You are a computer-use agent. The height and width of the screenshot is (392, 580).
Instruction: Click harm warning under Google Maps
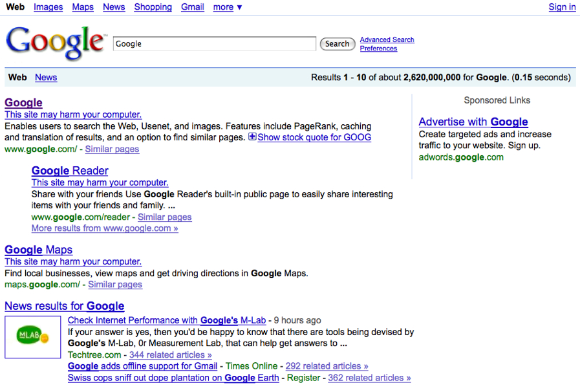[73, 262]
